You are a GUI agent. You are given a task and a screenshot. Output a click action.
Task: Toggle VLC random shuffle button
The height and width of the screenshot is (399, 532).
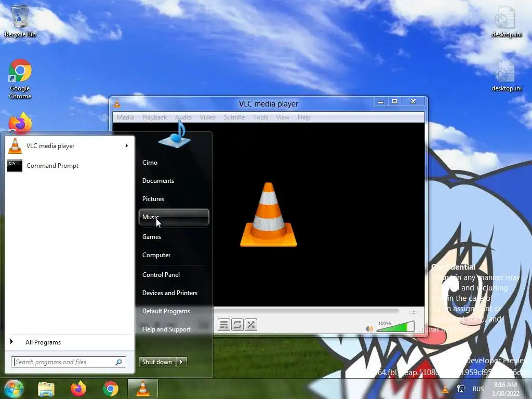click(x=251, y=325)
